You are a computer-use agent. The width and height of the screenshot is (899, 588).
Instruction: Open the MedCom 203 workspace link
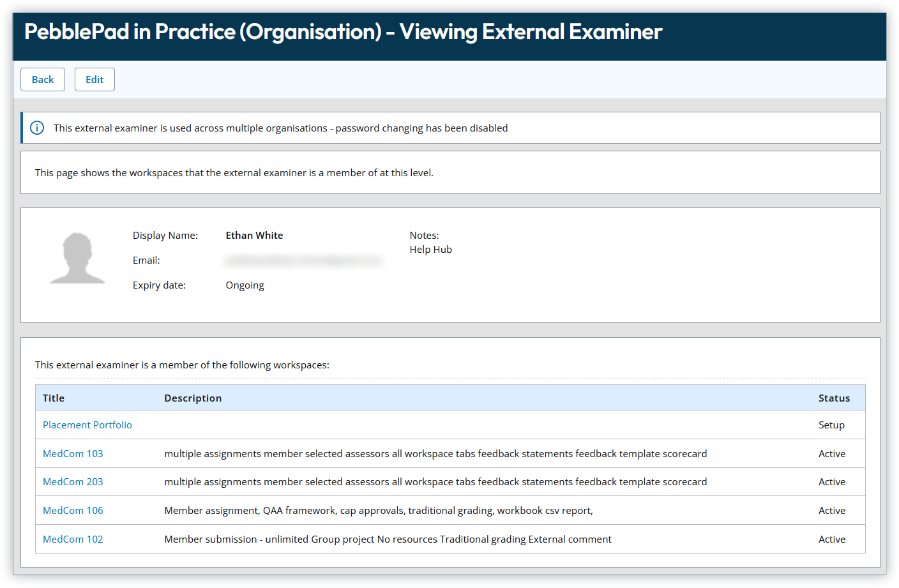[73, 482]
